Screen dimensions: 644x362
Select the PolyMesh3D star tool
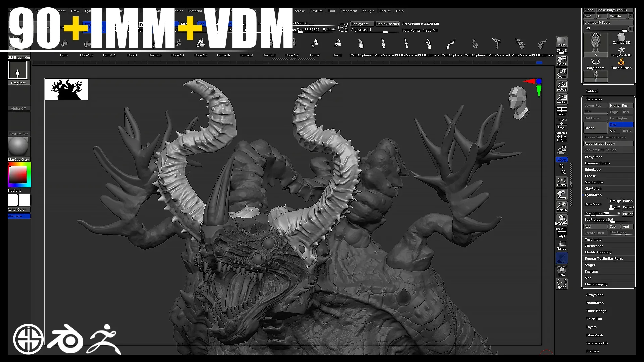(x=621, y=51)
